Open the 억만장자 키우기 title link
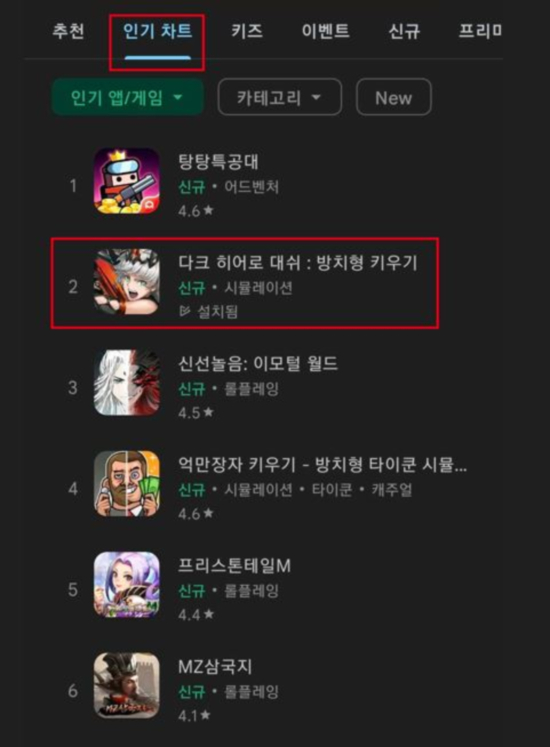The image size is (550, 747). pyautogui.click(x=323, y=464)
